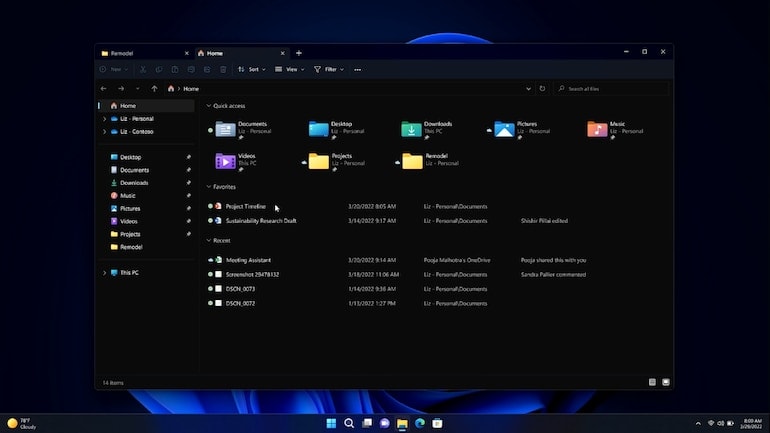Image resolution: width=770 pixels, height=433 pixels.
Task: Click the Paste toolbar icon
Action: tap(175, 70)
